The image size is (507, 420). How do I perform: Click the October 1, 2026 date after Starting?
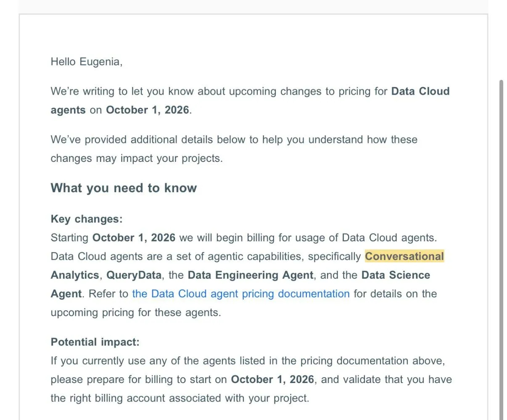click(x=134, y=238)
